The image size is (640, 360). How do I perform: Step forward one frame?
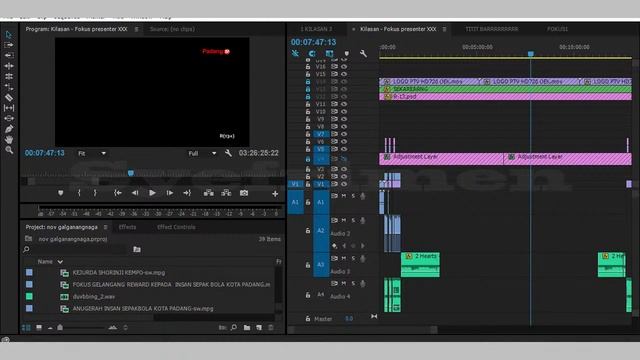[x=169, y=193]
